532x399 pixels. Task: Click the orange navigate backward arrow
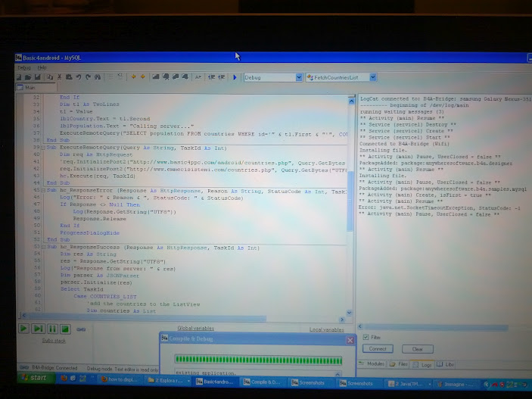[x=133, y=77]
